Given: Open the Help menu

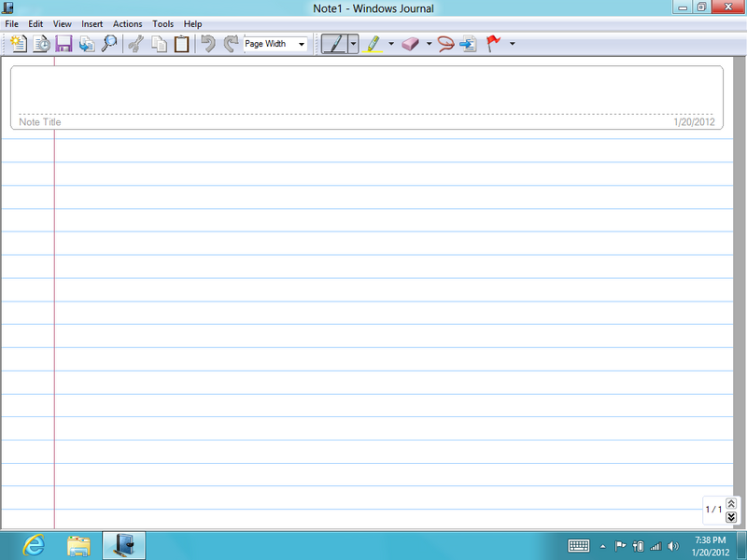Looking at the screenshot, I should pos(193,24).
